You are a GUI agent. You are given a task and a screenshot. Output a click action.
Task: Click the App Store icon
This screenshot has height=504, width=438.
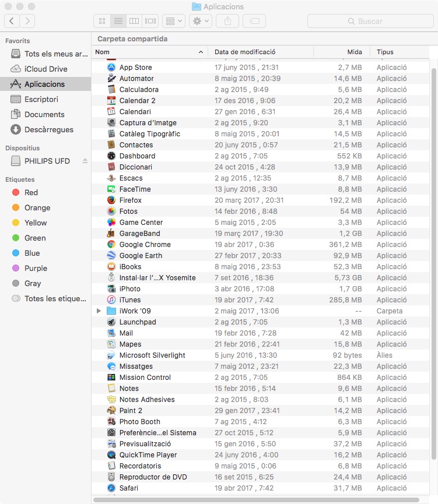click(111, 67)
